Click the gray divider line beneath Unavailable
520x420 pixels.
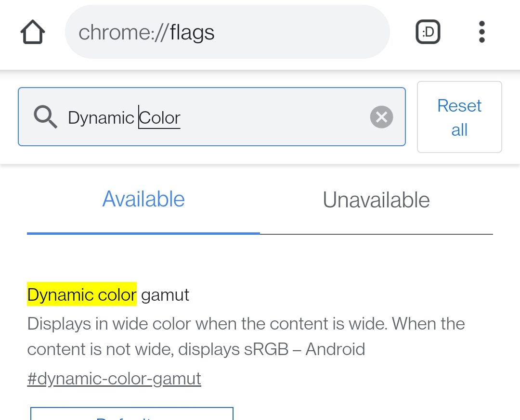pyautogui.click(x=377, y=234)
